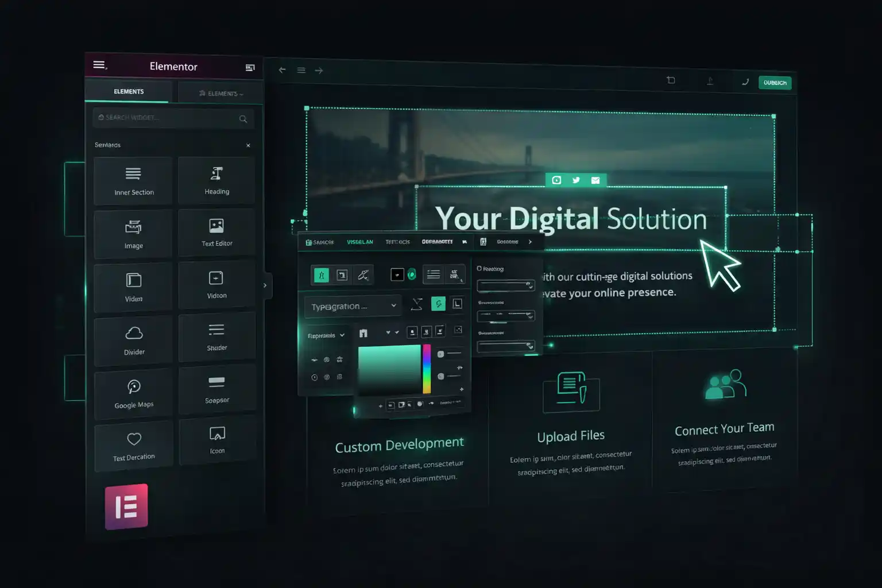
Task: Open the first dropdown under Feating
Action: (x=506, y=285)
